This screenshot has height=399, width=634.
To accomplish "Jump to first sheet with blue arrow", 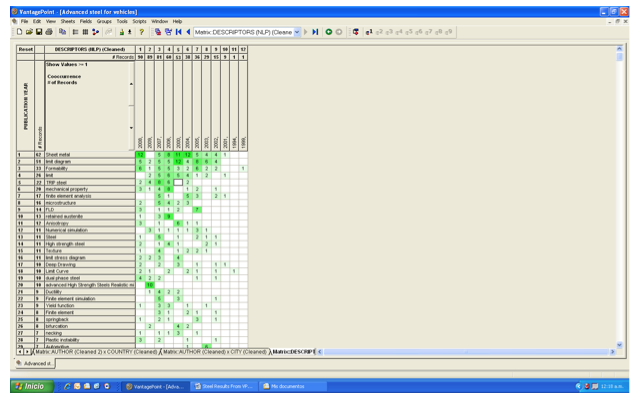I will 178,32.
